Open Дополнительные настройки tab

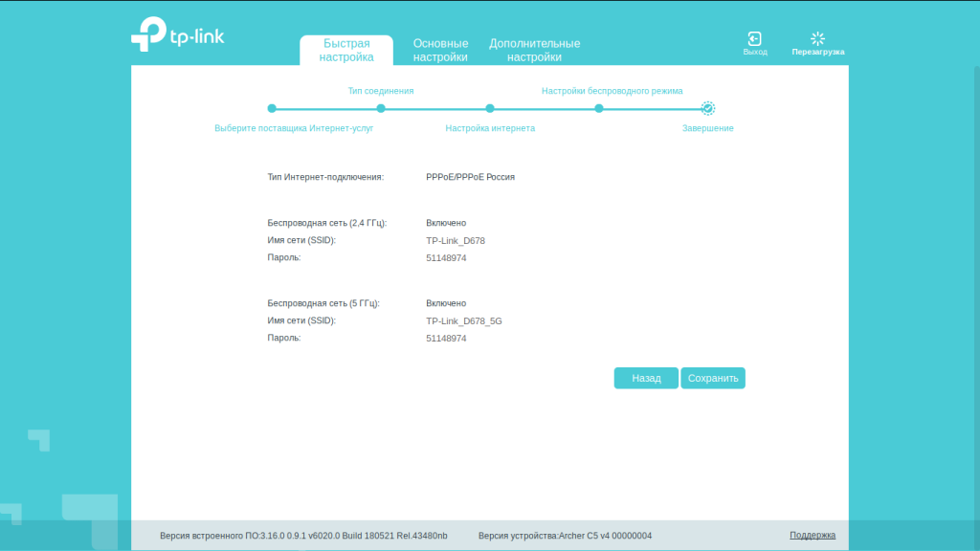(534, 50)
